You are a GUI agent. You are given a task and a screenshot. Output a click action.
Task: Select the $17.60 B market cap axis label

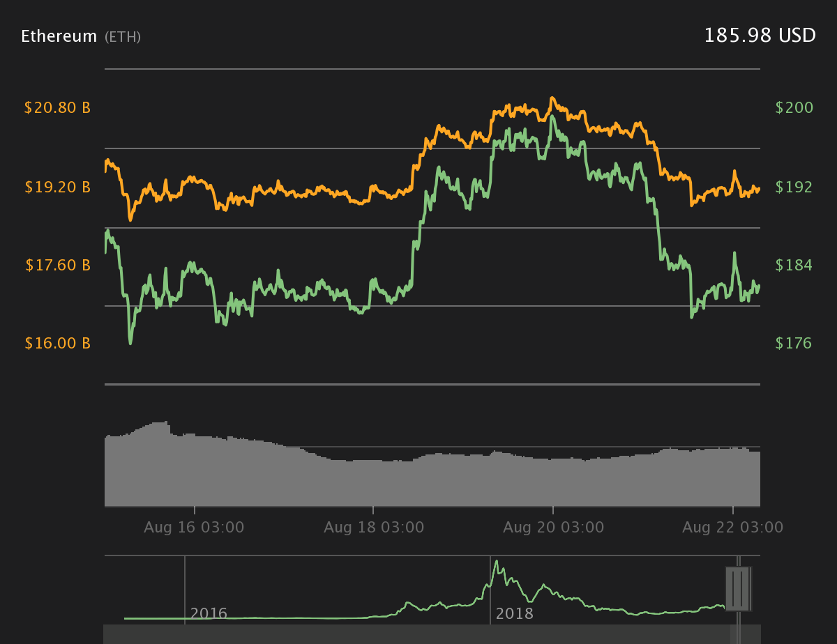tap(57, 265)
